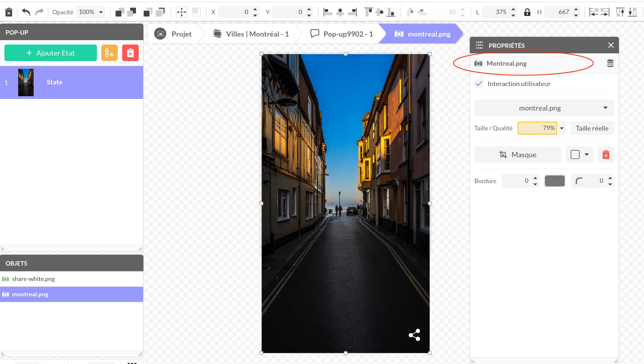Click the layers/states stack icon next to Montreal.png
The image size is (644, 364).
(610, 63)
